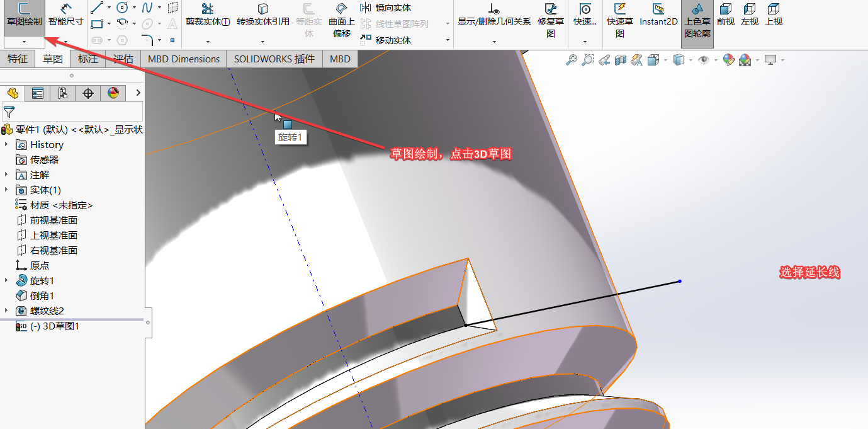Select the Sketch Fillet tool
The height and width of the screenshot is (429, 868).
click(x=147, y=40)
